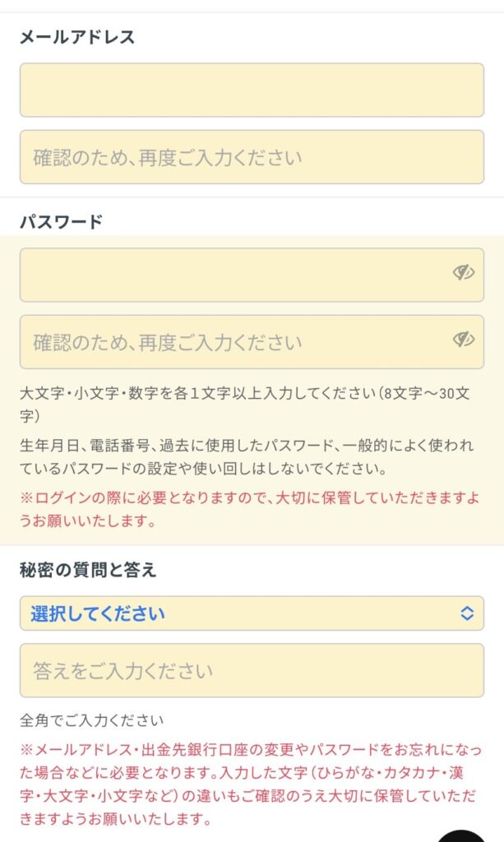Click the 答えをご入力ください answer field

point(252,670)
